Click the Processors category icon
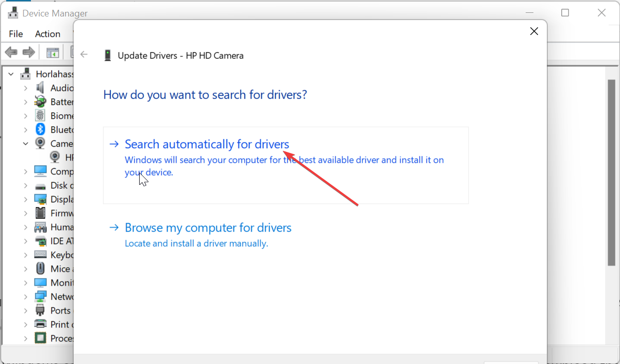This screenshot has width=620, height=364. (40, 338)
